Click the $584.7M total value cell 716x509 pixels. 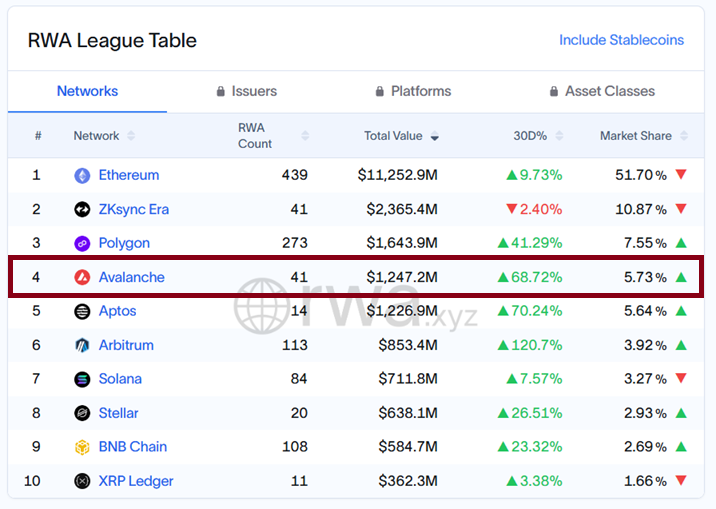coord(408,447)
